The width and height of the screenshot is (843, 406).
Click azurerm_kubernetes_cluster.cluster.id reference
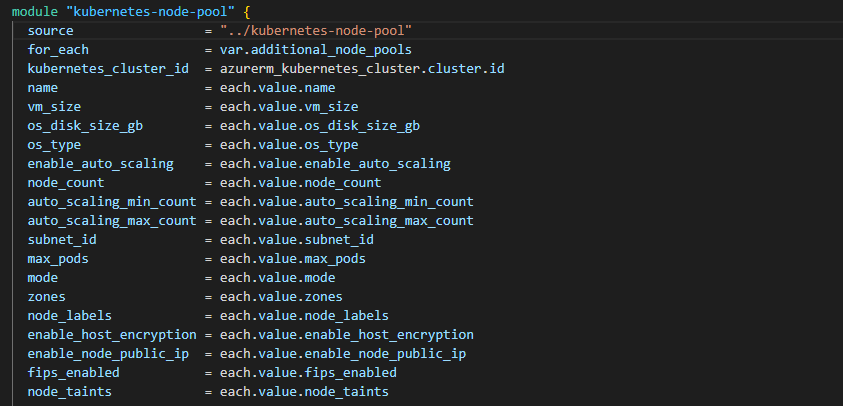coord(362,69)
